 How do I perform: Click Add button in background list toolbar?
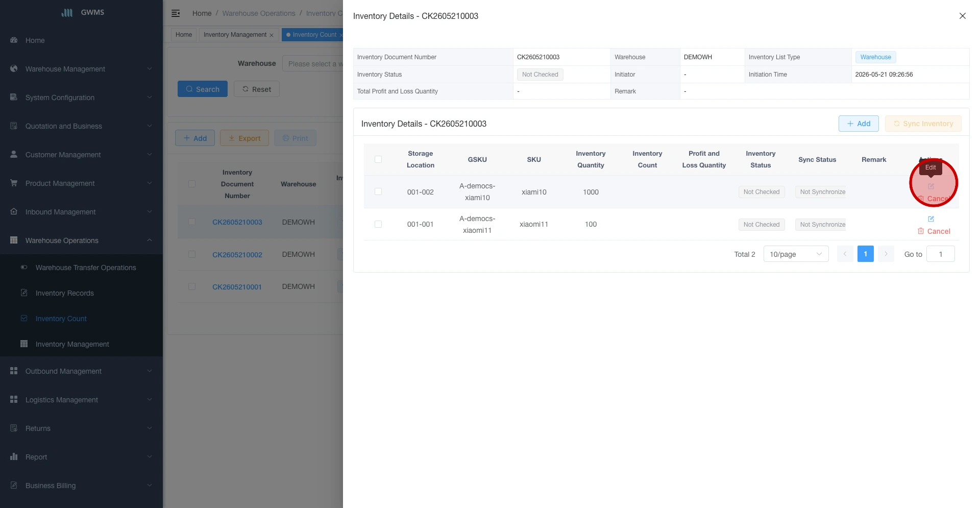point(195,138)
